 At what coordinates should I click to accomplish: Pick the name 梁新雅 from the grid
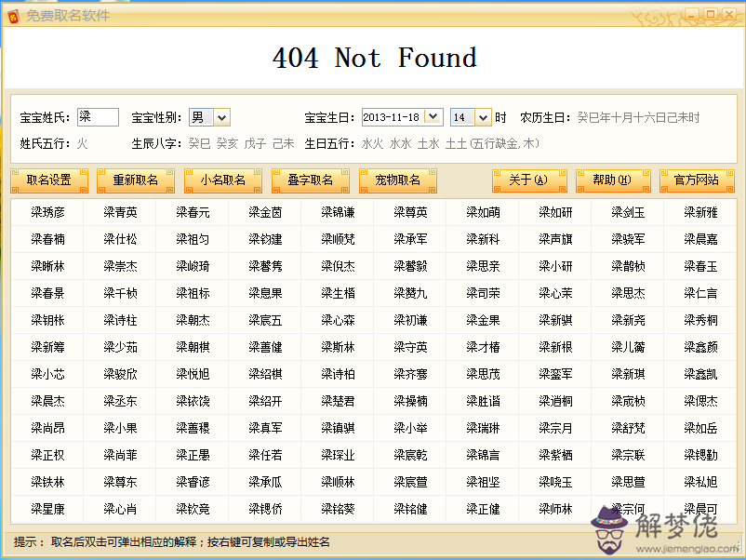click(x=700, y=212)
